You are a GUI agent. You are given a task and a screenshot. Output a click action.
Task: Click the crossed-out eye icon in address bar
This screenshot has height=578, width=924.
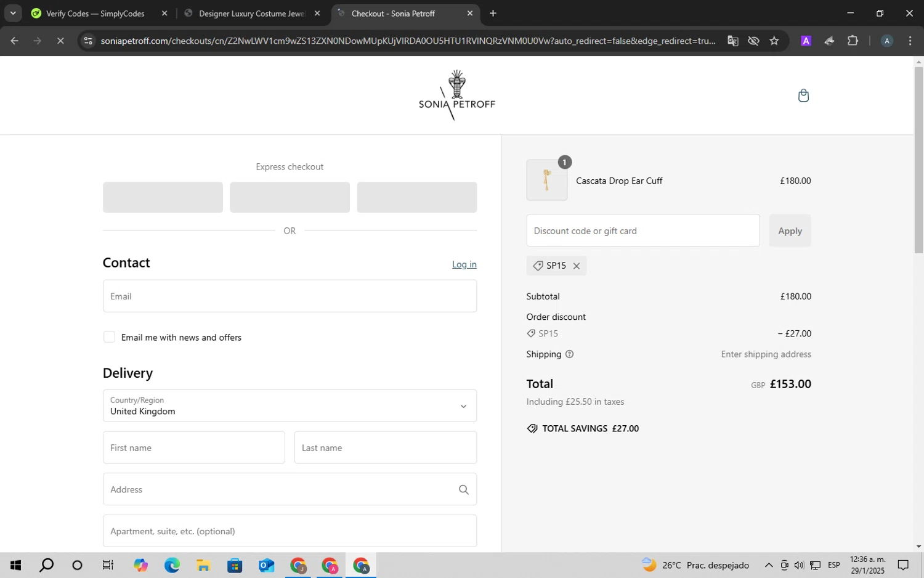click(753, 41)
